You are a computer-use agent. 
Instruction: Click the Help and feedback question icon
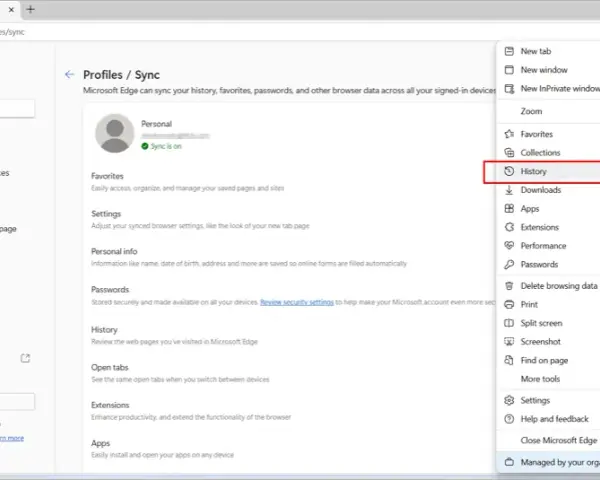click(x=509, y=419)
